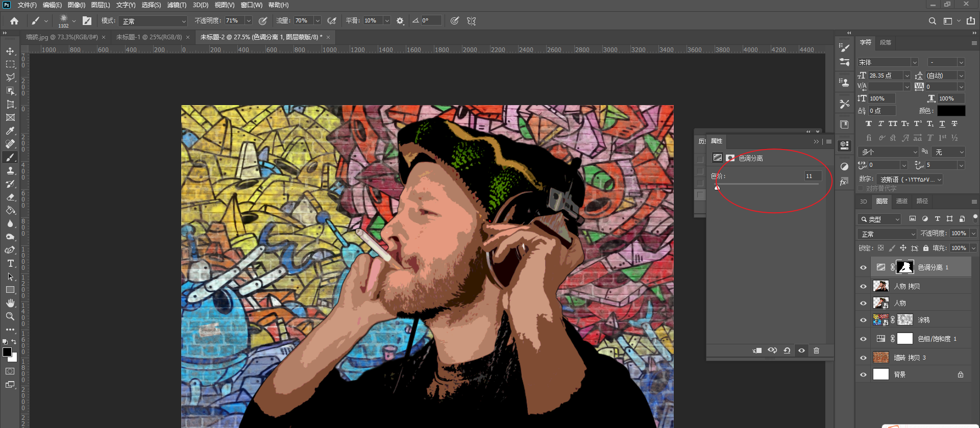Switch to the 段落 panel tab

point(886,42)
